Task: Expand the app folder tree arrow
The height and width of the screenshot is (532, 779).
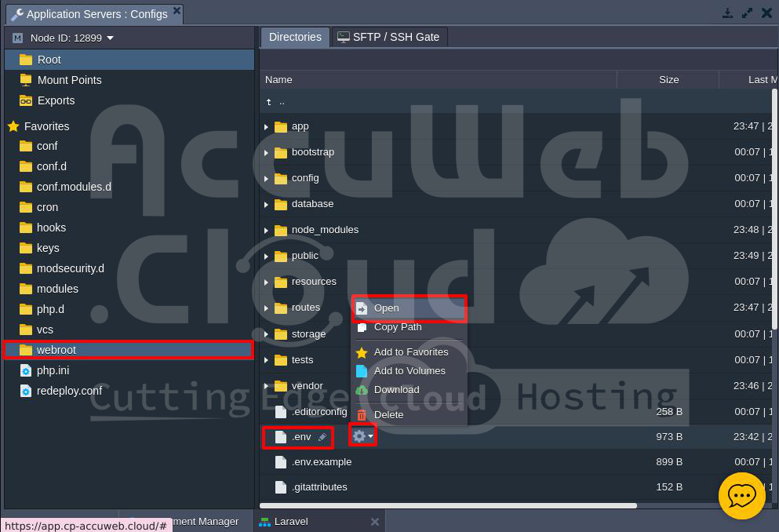Action: coord(267,126)
